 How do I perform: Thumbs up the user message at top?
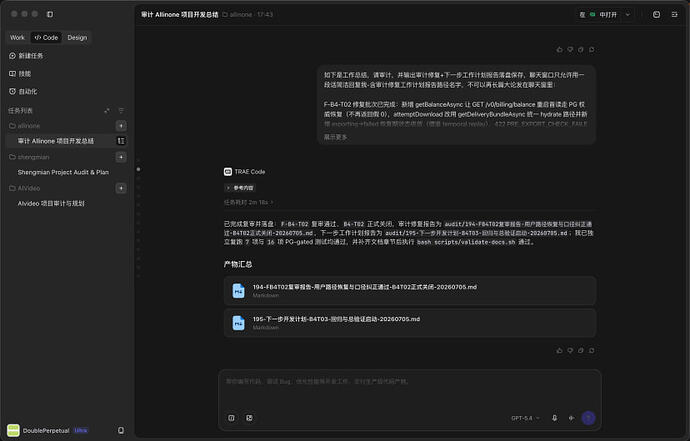tap(559, 50)
